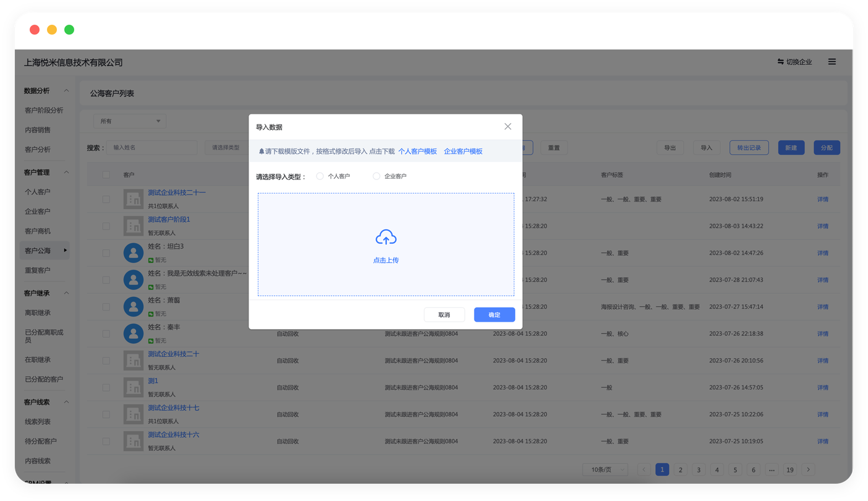Select 企业客户 radio option
The image size is (868, 501).
tap(377, 176)
